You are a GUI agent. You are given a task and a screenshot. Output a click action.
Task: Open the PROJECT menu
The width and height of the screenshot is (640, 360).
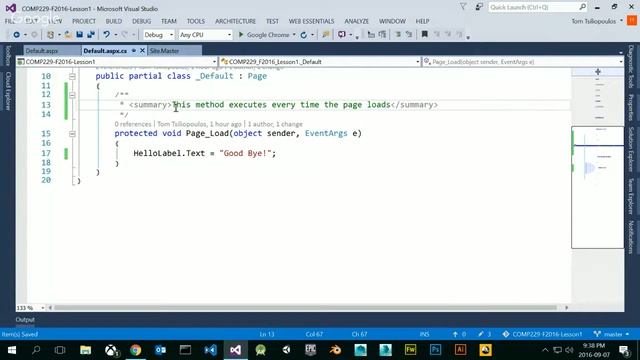[x=84, y=21]
